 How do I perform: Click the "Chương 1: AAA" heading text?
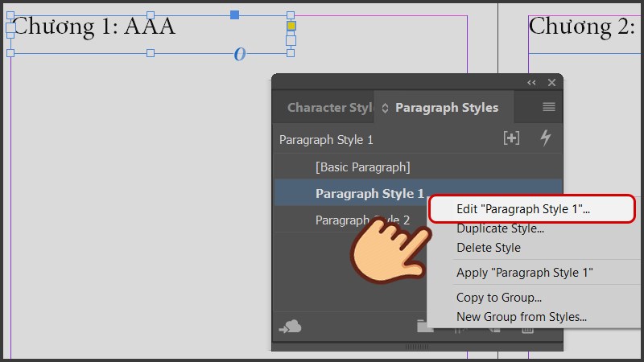coord(94,27)
